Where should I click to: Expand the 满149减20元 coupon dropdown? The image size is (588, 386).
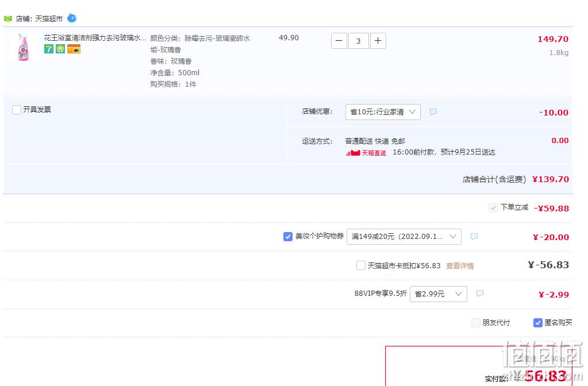[404, 237]
